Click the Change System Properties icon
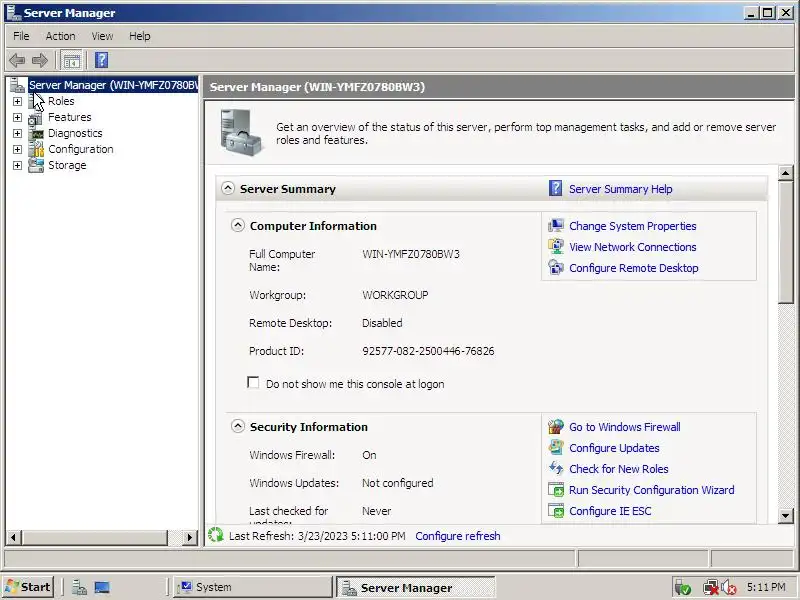The height and width of the screenshot is (600, 800). (x=556, y=226)
